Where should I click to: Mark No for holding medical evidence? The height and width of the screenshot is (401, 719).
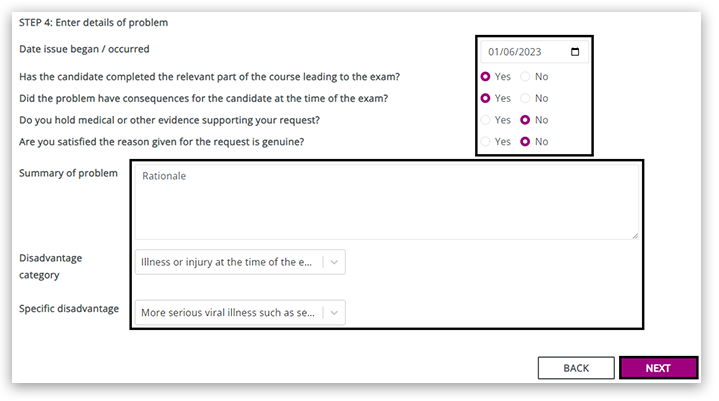click(526, 120)
